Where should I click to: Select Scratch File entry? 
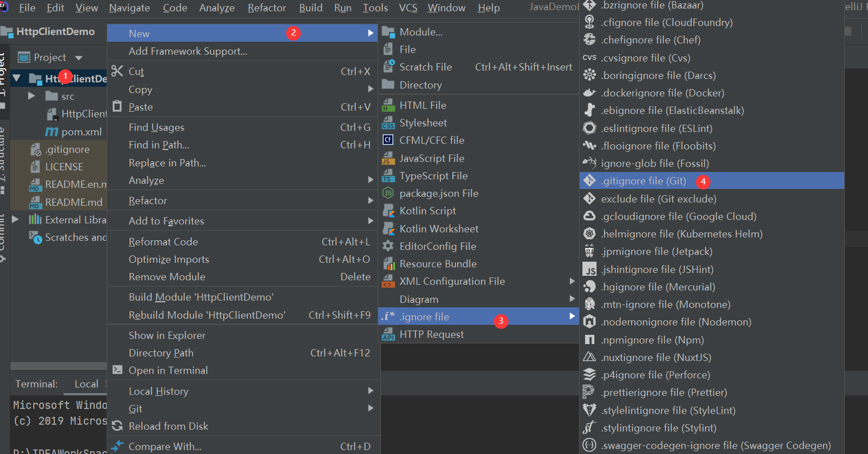479,67
